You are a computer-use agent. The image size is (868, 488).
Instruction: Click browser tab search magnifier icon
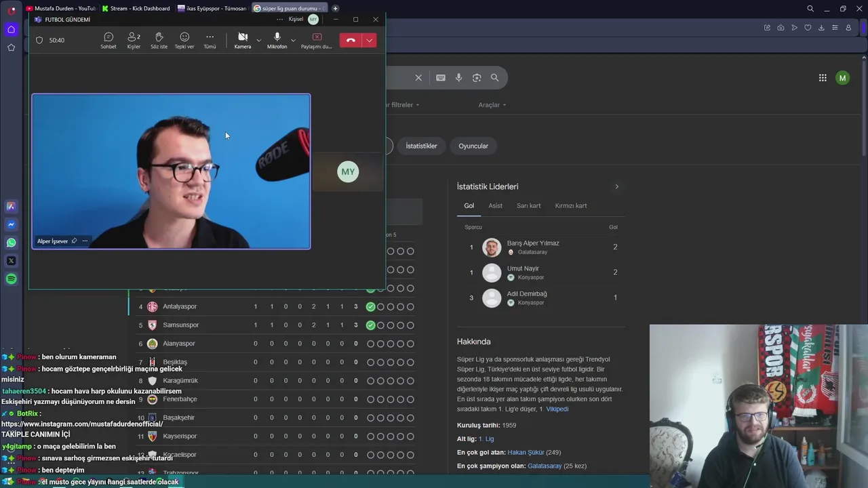810,9
